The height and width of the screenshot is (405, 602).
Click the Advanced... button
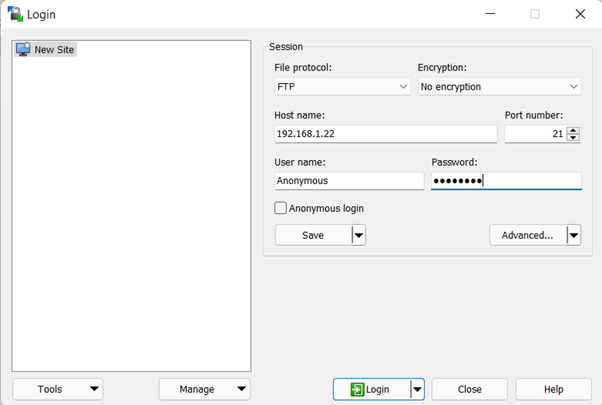[528, 235]
